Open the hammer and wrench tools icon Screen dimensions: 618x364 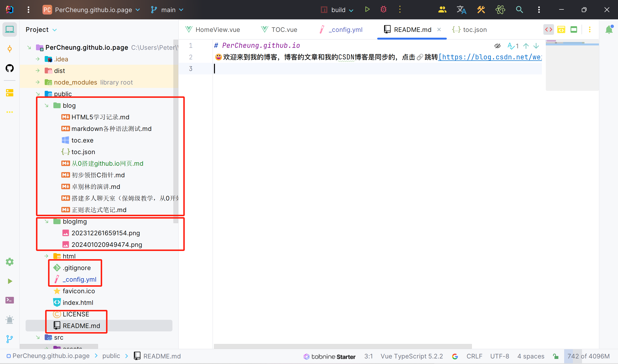click(x=481, y=10)
